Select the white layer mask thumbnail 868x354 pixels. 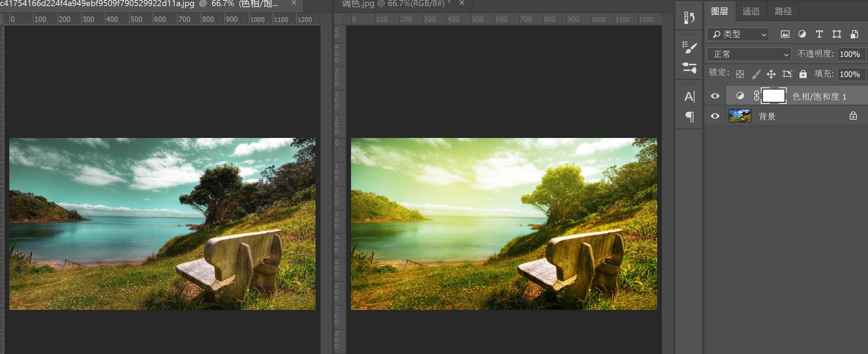tap(774, 96)
